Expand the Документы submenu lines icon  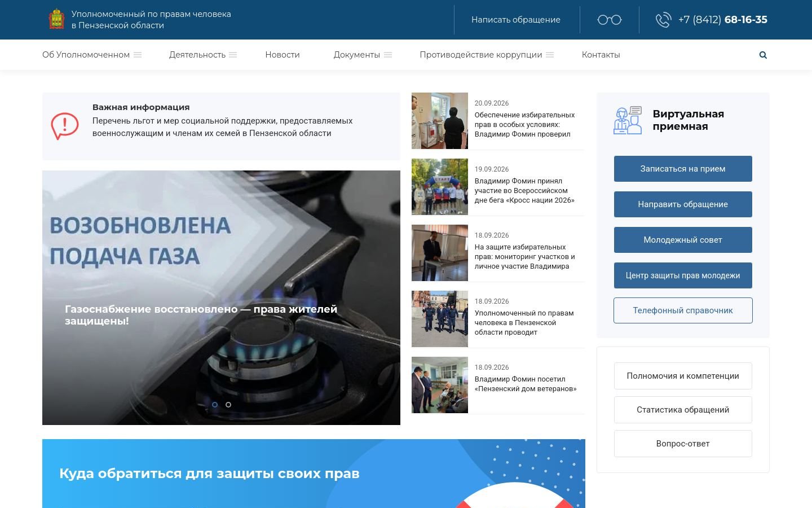click(388, 55)
